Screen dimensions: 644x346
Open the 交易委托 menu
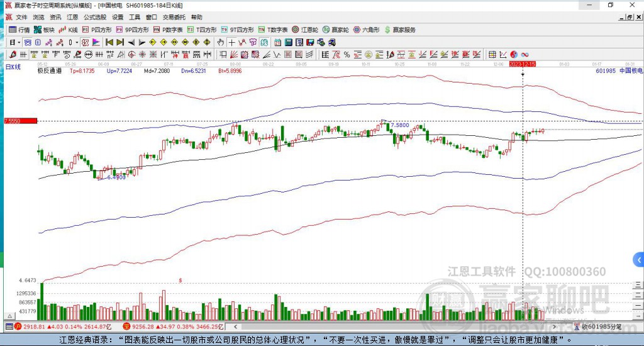pos(174,17)
